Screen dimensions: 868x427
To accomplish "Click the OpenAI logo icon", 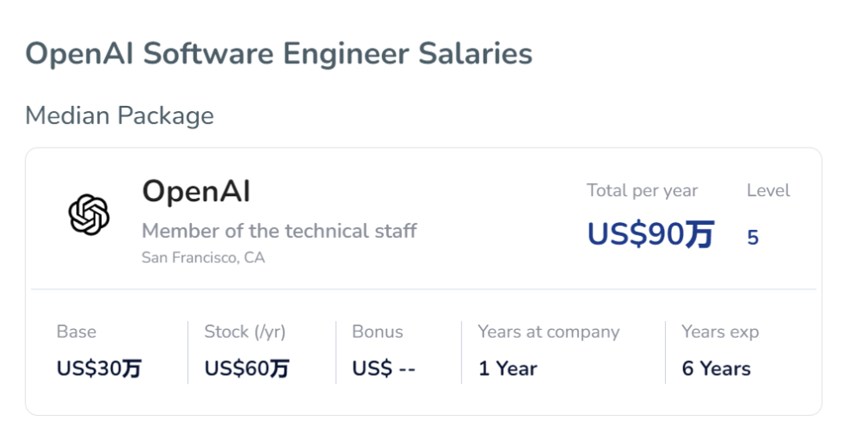I will point(89,214).
